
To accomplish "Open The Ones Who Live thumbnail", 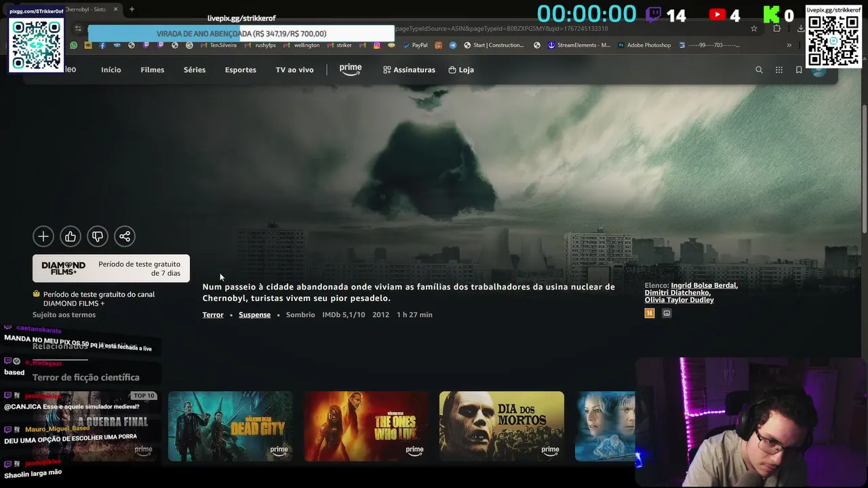I will (x=366, y=426).
